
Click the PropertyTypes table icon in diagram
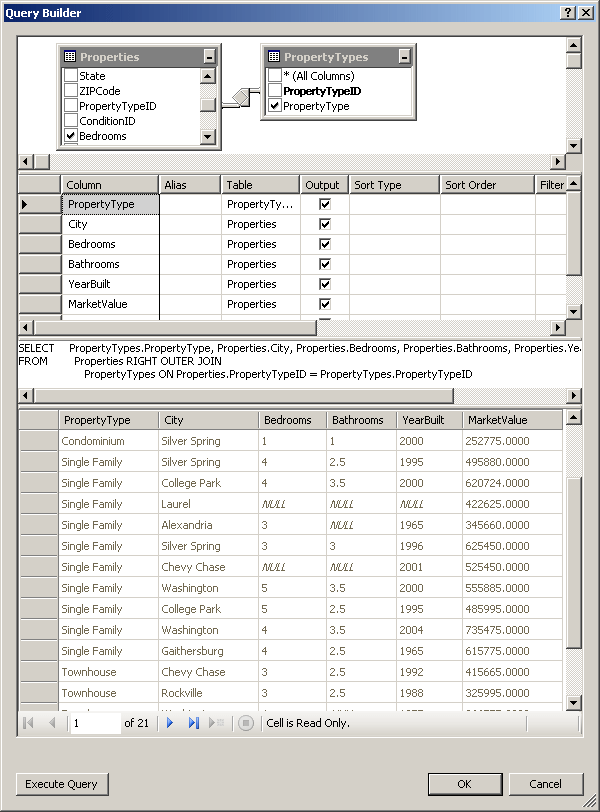click(x=274, y=56)
